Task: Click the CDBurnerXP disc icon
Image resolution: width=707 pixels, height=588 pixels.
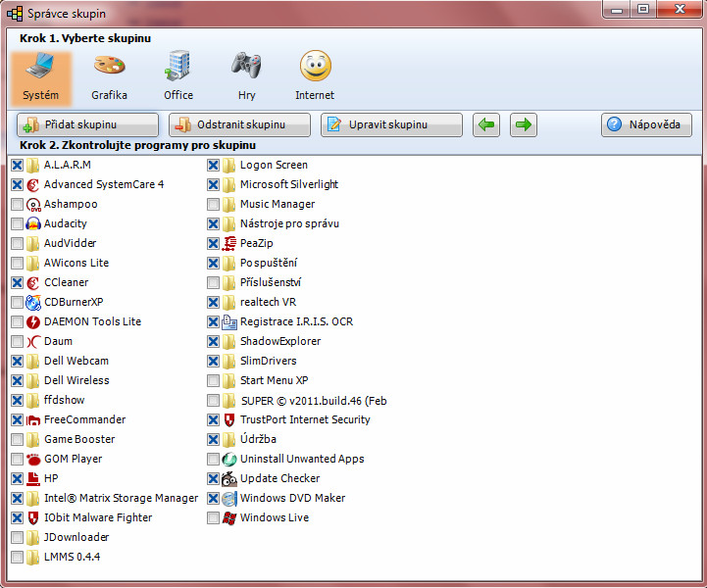Action: tap(33, 303)
